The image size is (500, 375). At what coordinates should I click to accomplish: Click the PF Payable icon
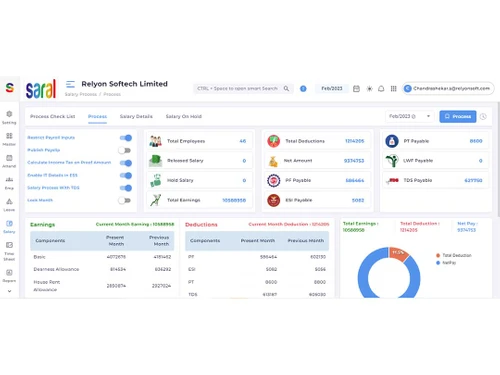[273, 180]
